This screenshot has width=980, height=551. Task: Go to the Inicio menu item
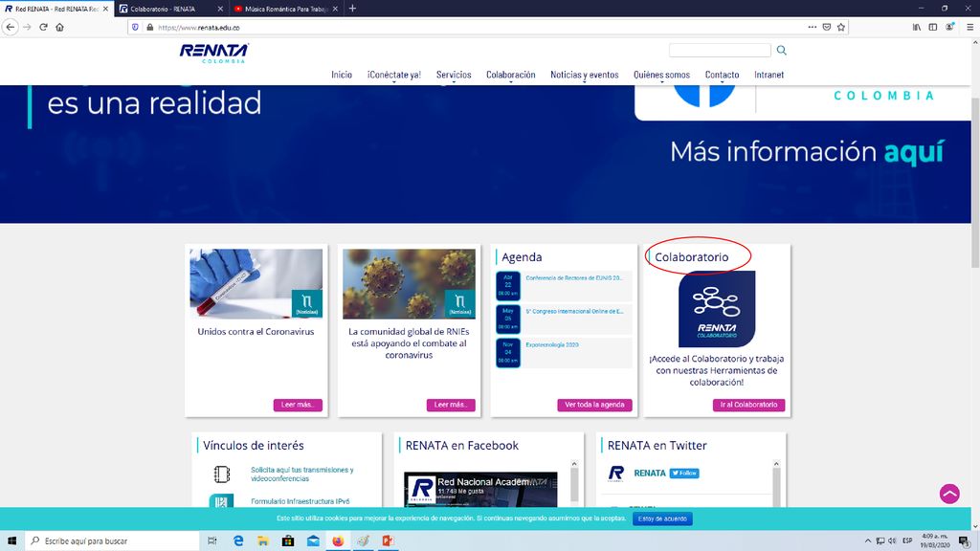(342, 75)
